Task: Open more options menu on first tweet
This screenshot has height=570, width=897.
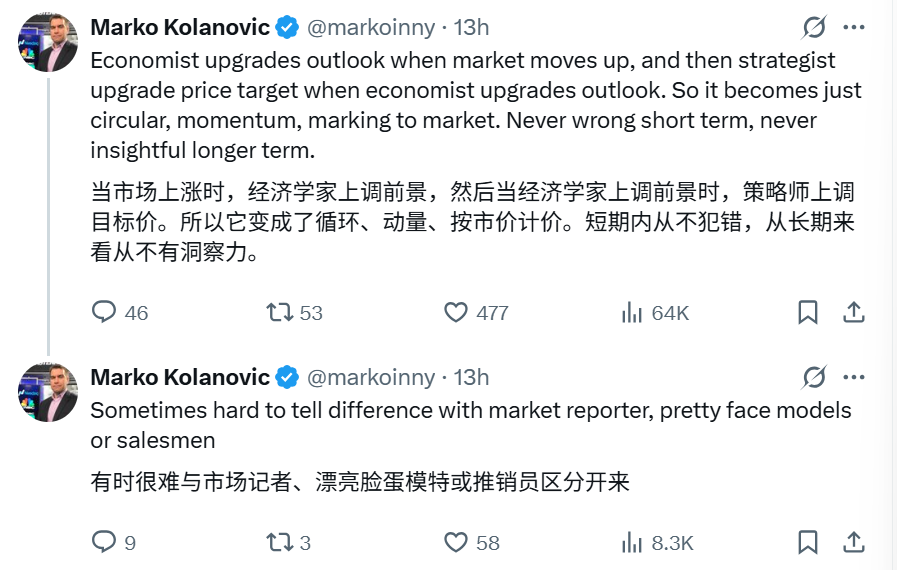Action: 853,27
